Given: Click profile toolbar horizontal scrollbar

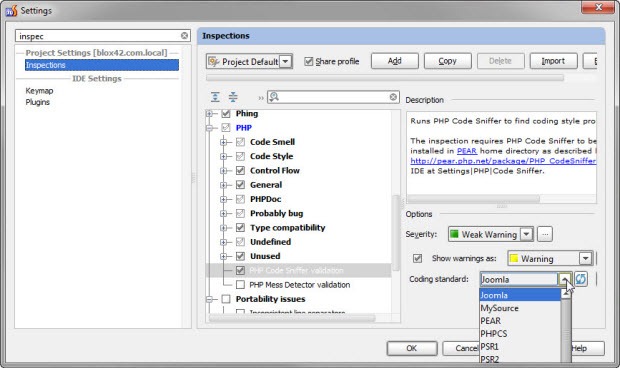Looking at the screenshot, I should click(x=385, y=78).
